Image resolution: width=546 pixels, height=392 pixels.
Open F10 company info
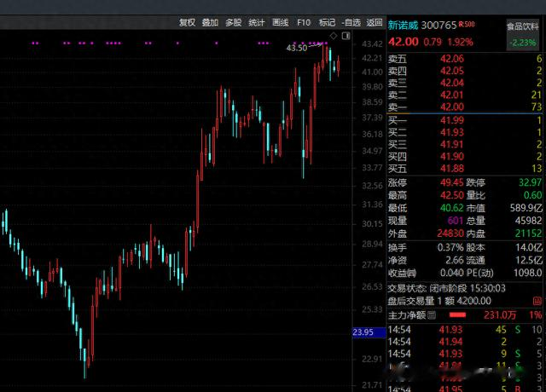pos(304,23)
